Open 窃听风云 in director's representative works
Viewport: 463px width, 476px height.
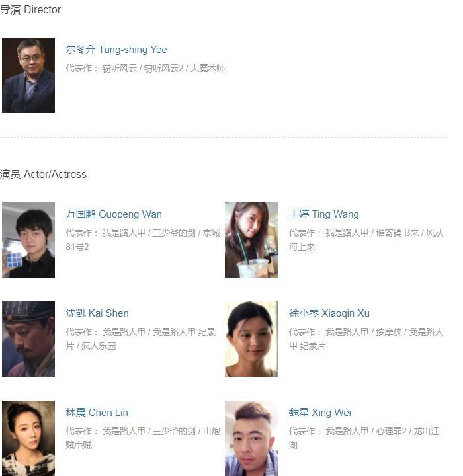(120, 68)
